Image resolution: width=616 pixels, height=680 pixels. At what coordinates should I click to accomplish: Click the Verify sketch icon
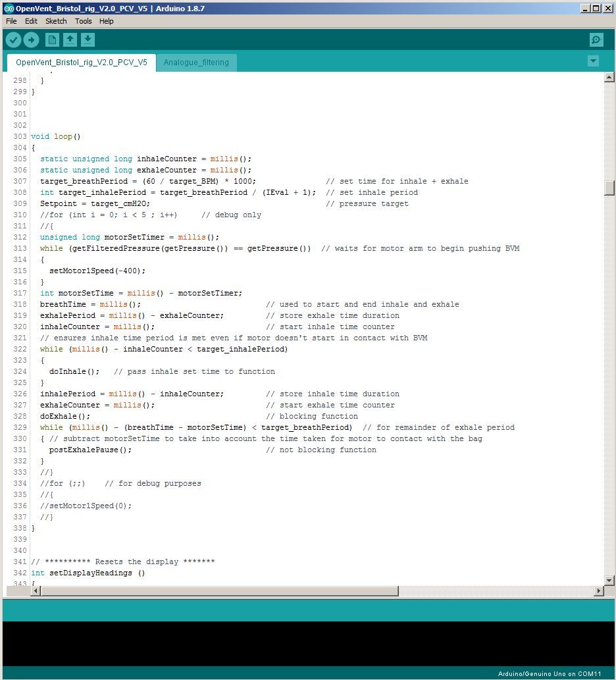[14, 39]
